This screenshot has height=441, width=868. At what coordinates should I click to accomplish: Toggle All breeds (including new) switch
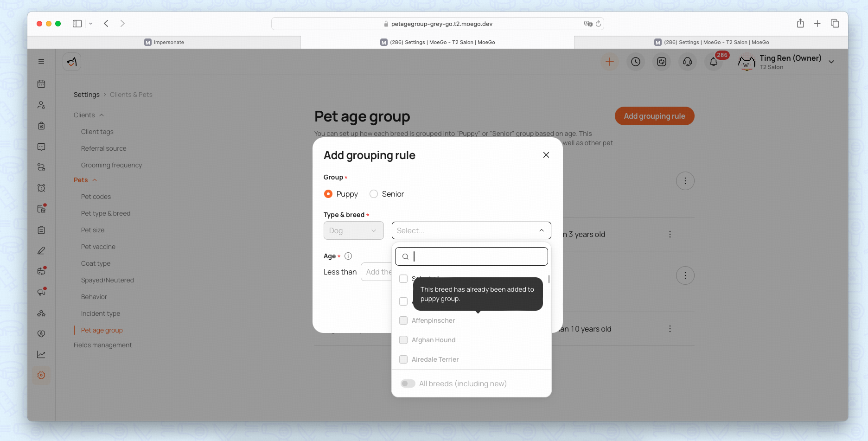point(408,383)
